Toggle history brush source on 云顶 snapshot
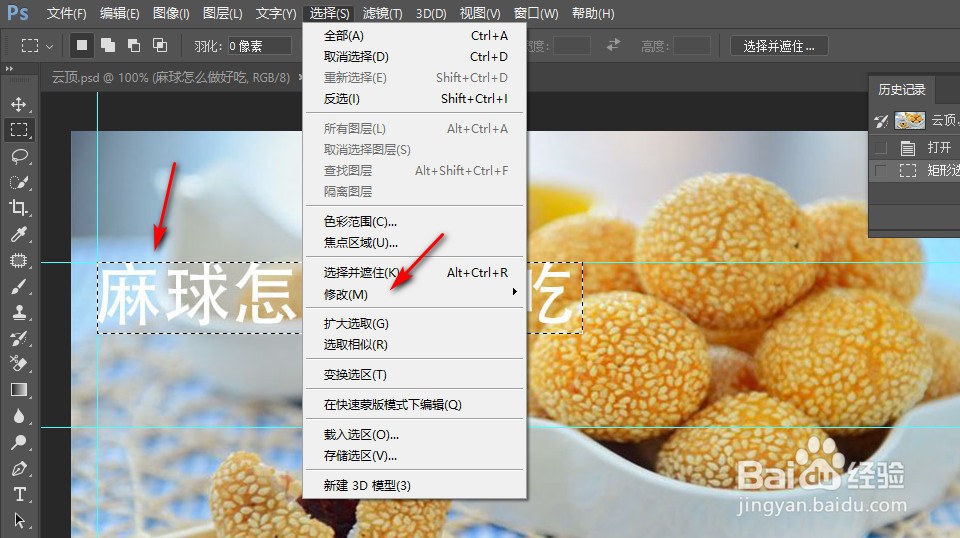The image size is (960, 538). [x=880, y=121]
